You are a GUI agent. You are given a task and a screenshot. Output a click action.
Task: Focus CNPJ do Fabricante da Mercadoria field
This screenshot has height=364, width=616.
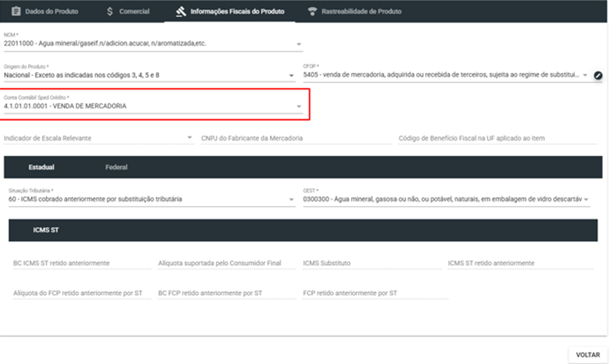[296, 138]
